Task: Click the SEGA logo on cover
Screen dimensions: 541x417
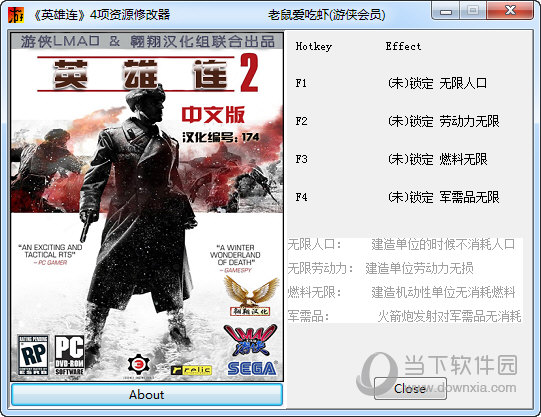Action: [252, 368]
